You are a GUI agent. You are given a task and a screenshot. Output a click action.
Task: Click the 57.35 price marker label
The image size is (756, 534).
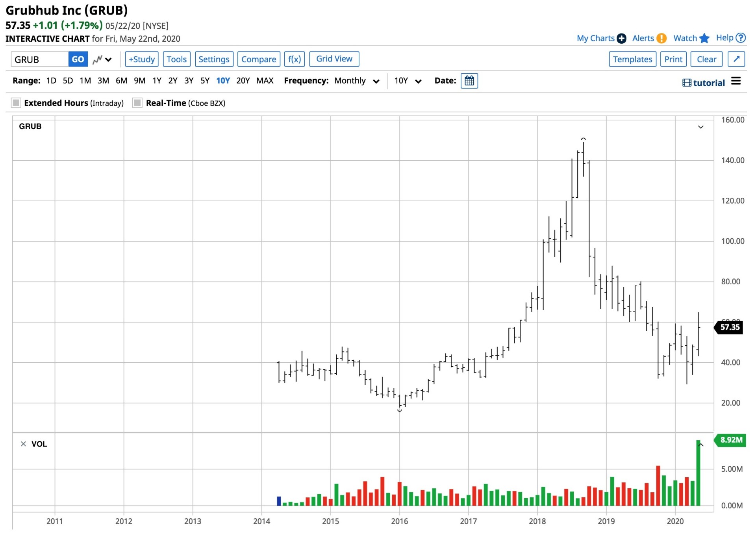coord(729,327)
